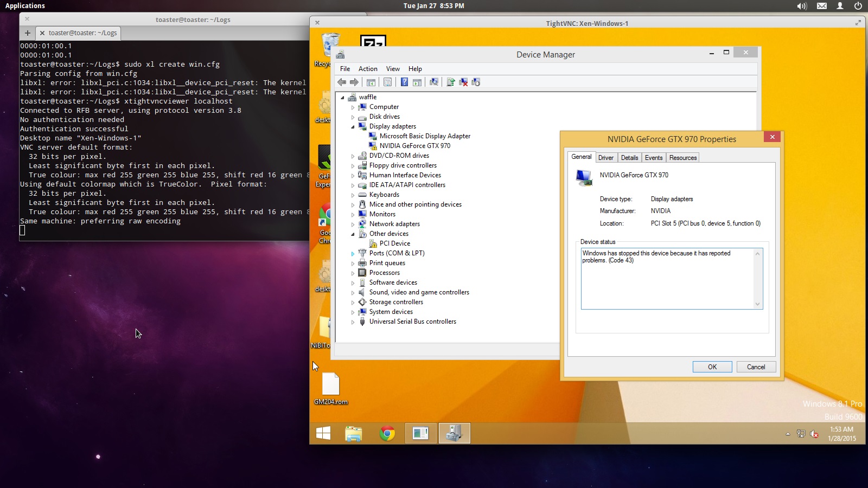Click Update Driver Software toolbar icon
The width and height of the screenshot is (868, 488).
450,82
